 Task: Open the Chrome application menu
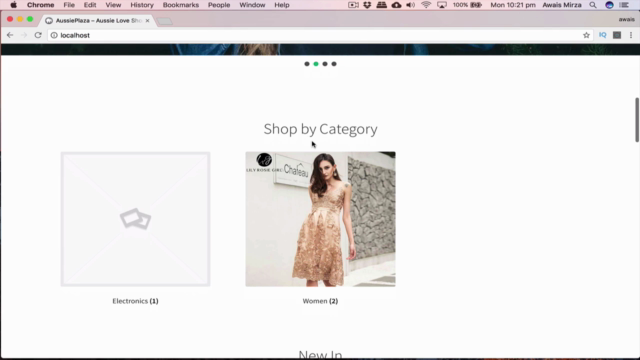pyautogui.click(x=40, y=5)
